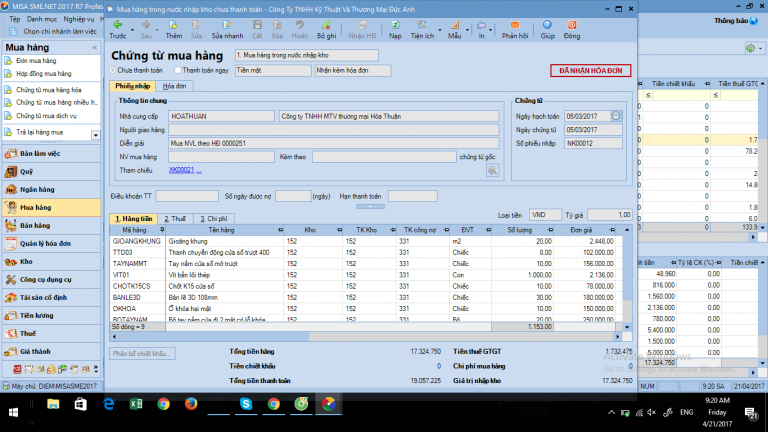Open the Nghiệp vụ menu

click(x=78, y=19)
